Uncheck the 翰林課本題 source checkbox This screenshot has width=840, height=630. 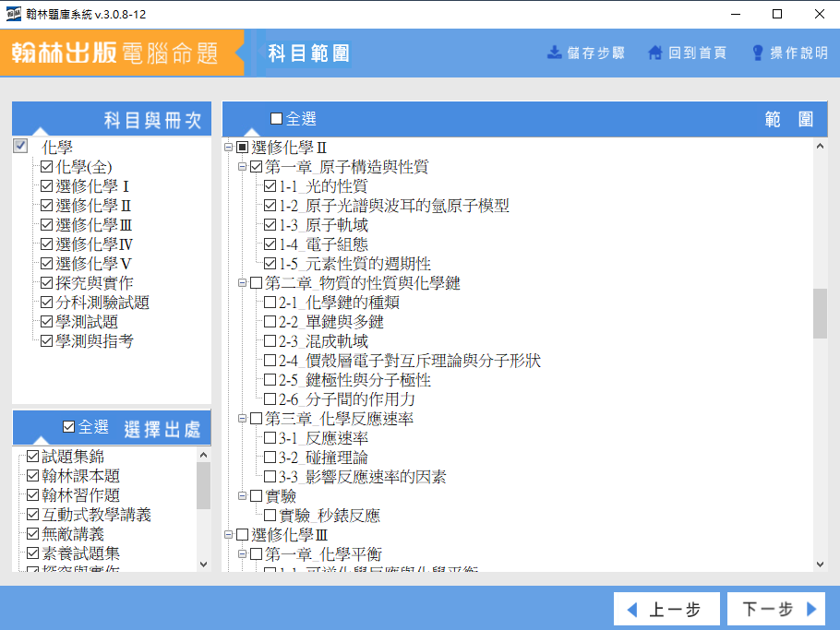(x=32, y=475)
